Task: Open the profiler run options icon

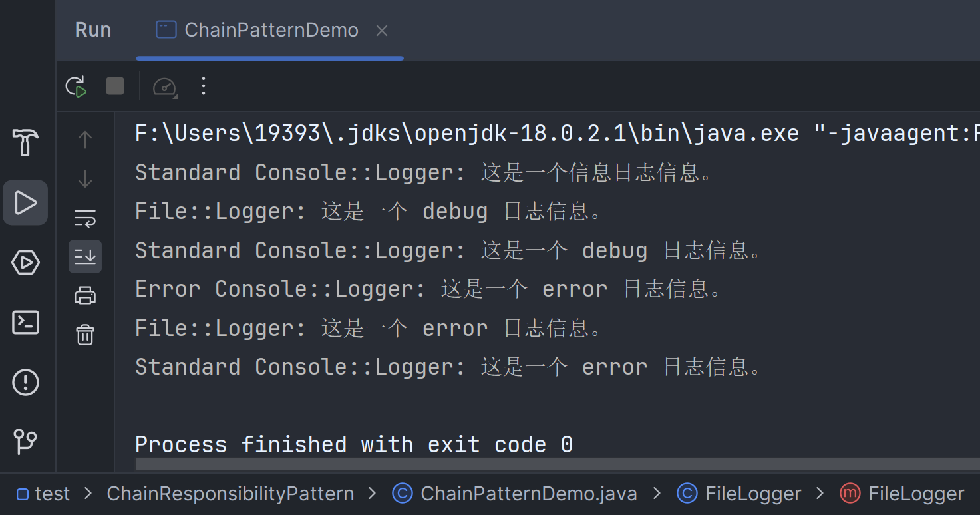Action: click(x=165, y=86)
